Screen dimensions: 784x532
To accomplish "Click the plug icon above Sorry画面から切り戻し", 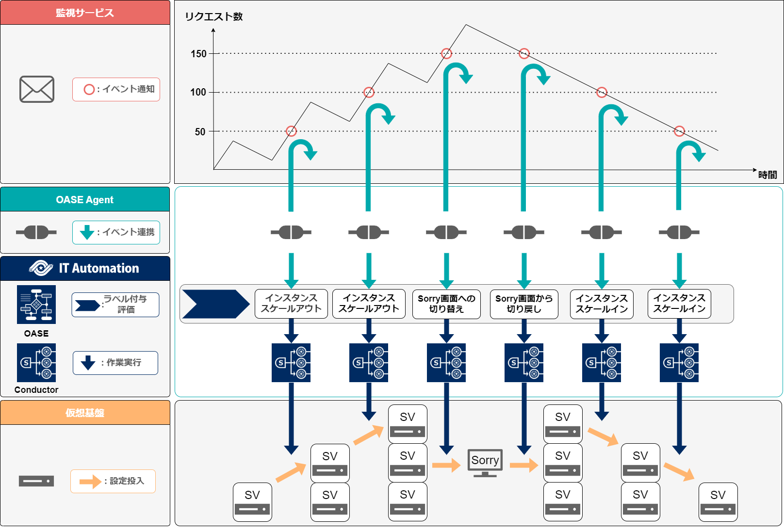I will click(524, 232).
